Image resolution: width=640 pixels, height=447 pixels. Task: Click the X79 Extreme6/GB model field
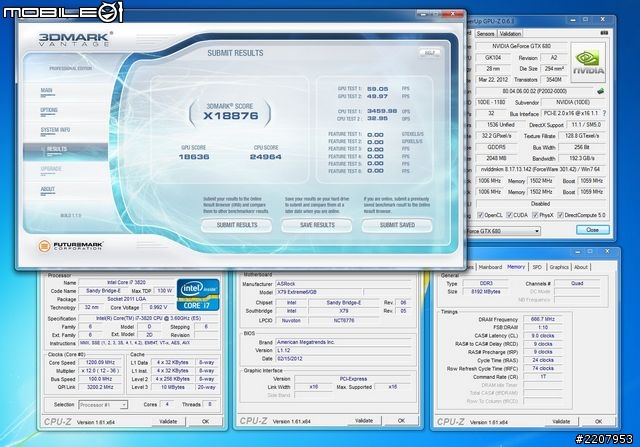pyautogui.click(x=318, y=292)
